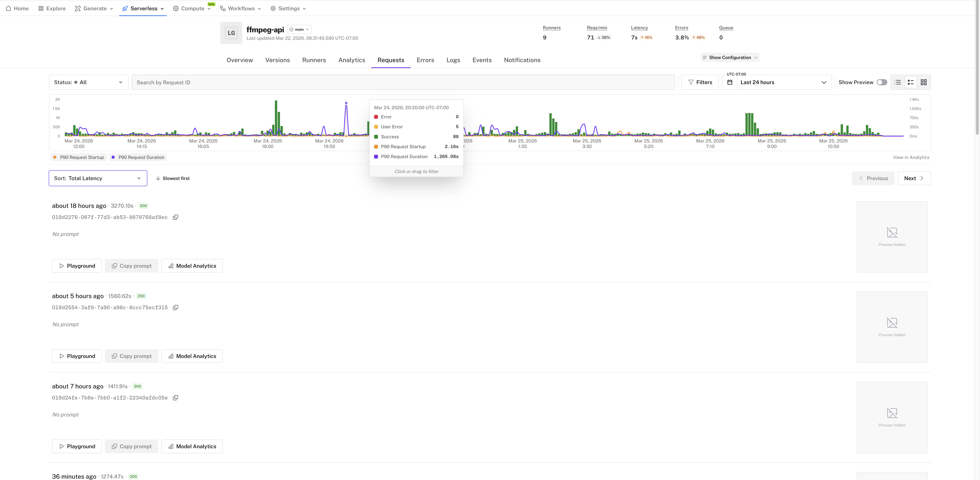Toggle the P90 Request Duration legend
The width and height of the screenshot is (980, 480).
click(138, 157)
